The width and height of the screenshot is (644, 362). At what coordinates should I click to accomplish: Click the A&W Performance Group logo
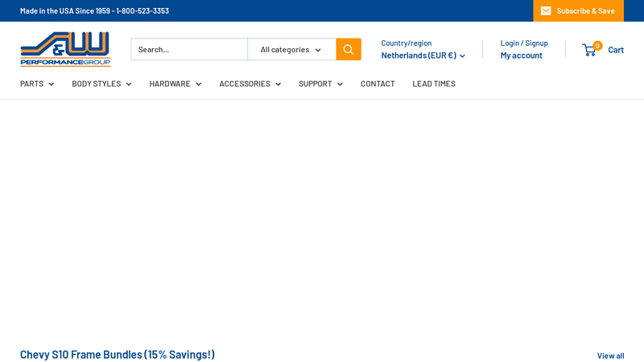click(65, 49)
